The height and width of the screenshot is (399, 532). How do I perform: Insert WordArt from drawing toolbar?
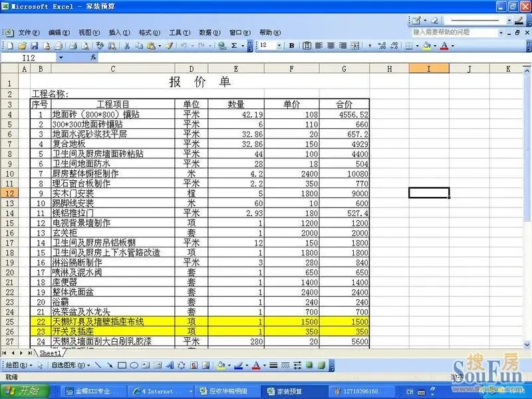[170, 365]
